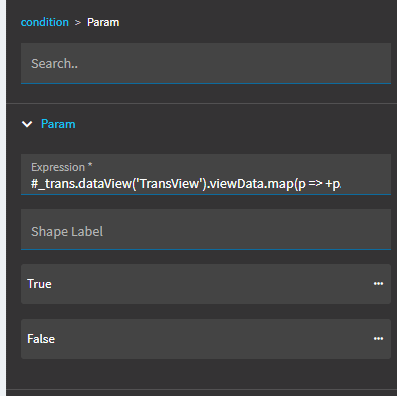Image resolution: width=397 pixels, height=396 pixels.
Task: Click the 'Search..' placeholder text
Action: (x=54, y=63)
